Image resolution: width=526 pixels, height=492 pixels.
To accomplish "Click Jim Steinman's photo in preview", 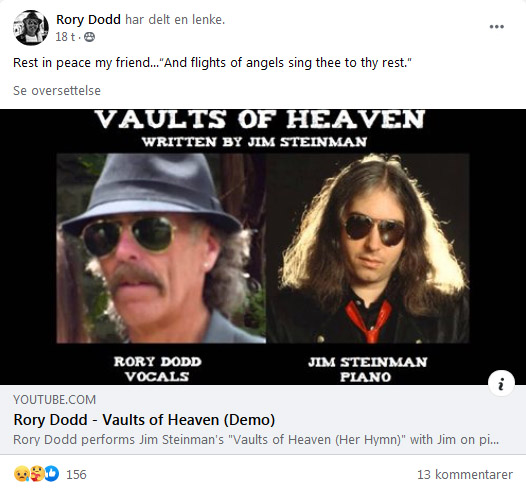I will (368, 248).
